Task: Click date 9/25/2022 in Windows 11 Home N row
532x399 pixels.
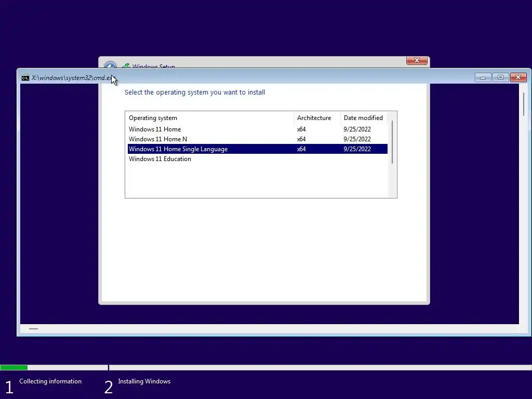Action: (x=357, y=139)
